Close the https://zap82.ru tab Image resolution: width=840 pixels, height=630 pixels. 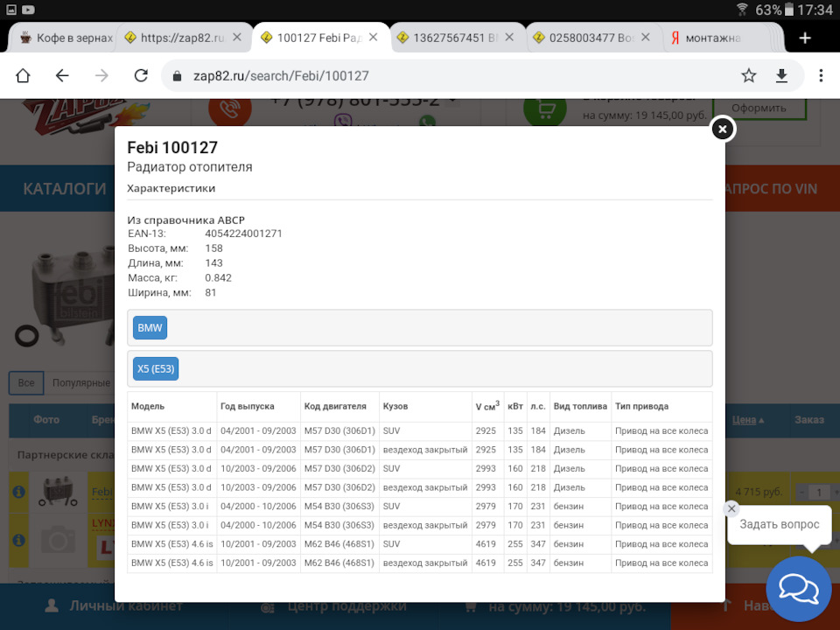[x=237, y=38]
